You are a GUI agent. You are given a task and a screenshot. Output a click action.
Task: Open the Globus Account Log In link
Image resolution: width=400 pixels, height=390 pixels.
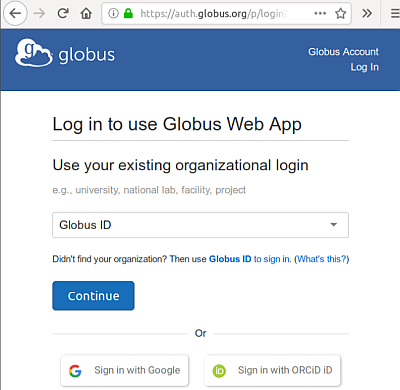(343, 59)
